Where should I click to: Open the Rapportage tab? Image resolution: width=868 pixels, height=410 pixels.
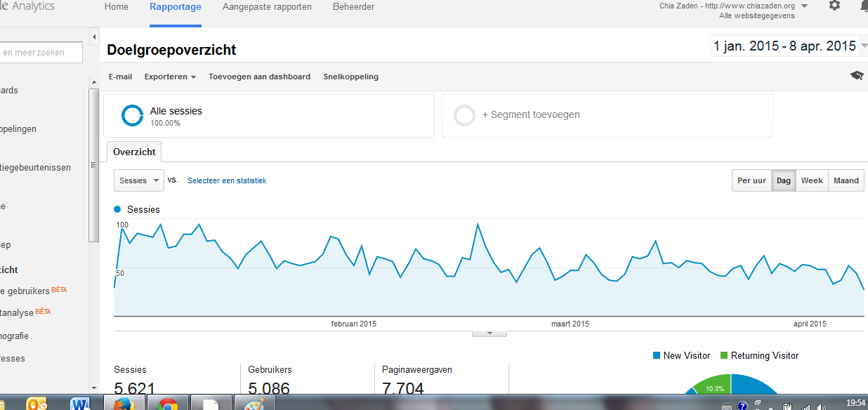(x=176, y=7)
